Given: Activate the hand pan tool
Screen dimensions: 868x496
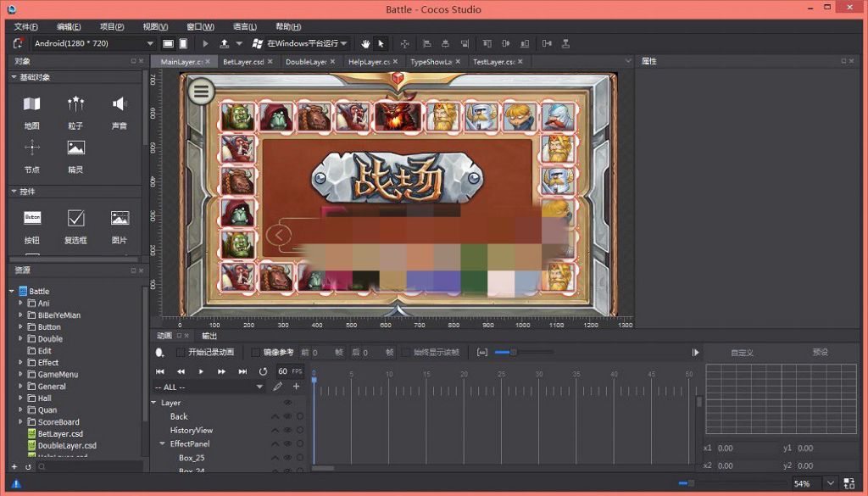Looking at the screenshot, I should click(365, 43).
